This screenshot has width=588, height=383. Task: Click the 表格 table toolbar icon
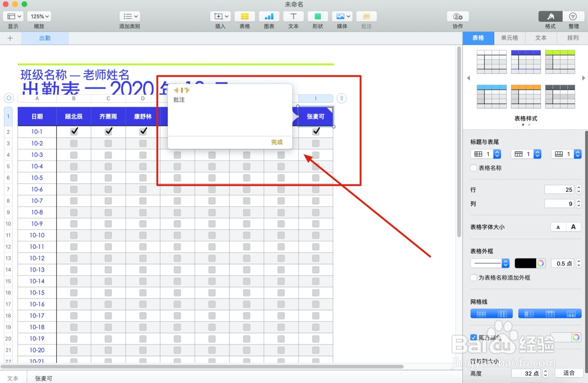pos(245,16)
